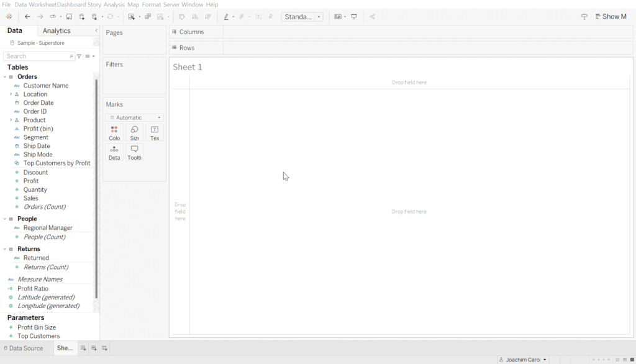Open the Format menu

(152, 4)
